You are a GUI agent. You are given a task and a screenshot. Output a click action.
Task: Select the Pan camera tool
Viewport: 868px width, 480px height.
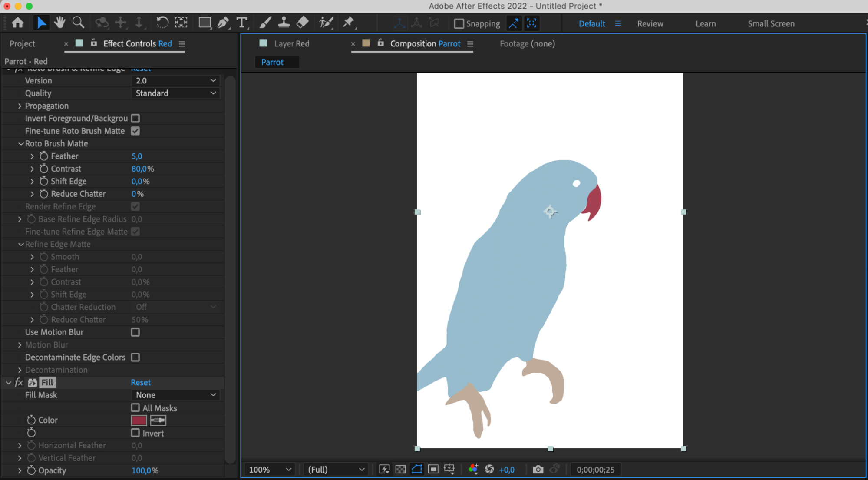[x=121, y=23]
